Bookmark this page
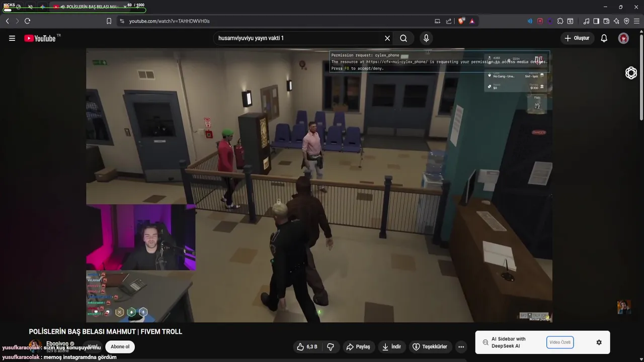Screen dimensions: 644x362 (109, 21)
